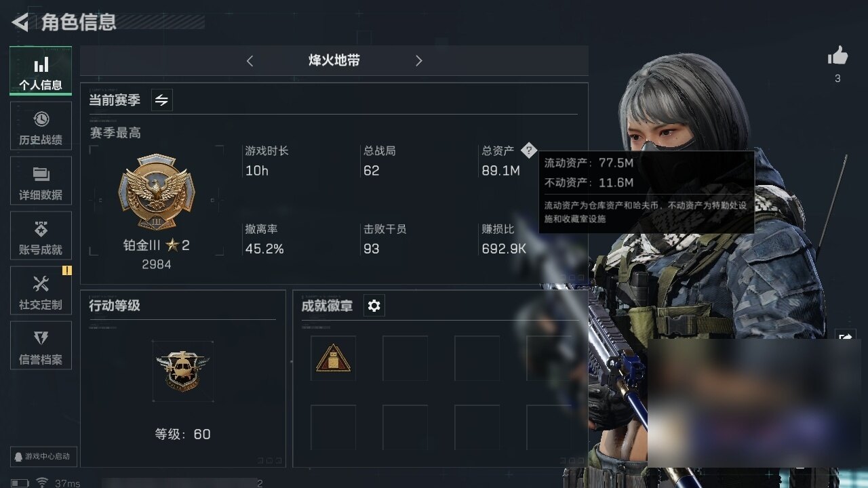Open the 历史战绩 sidebar tab
The image size is (868, 488).
41,126
